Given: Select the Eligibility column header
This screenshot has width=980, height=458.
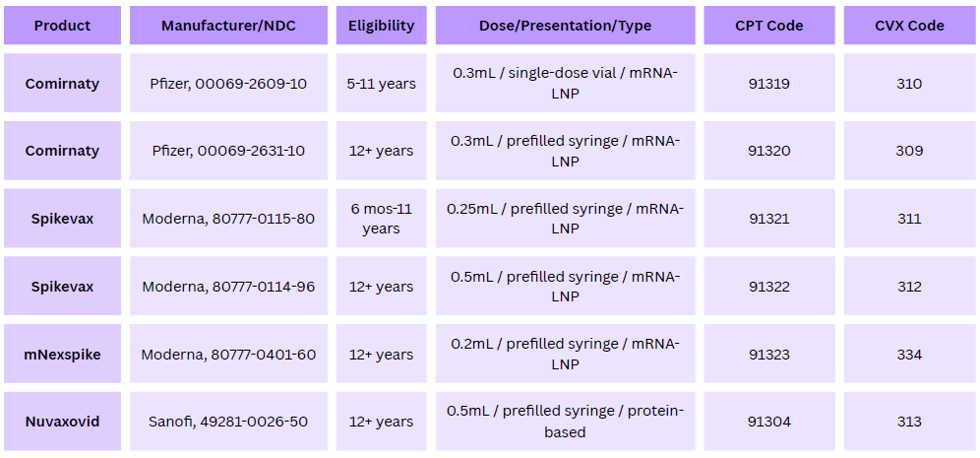Looking at the screenshot, I should (x=381, y=26).
